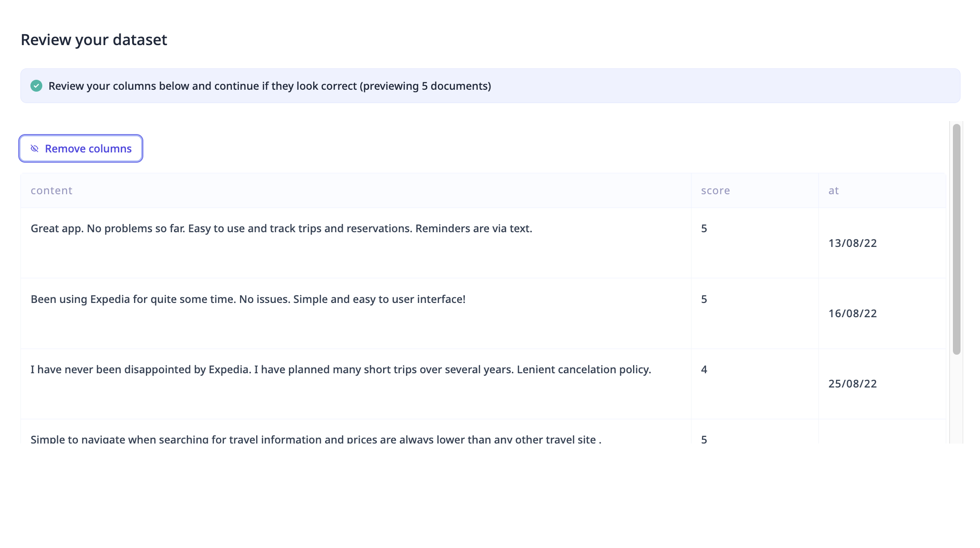Select the score column header

pos(715,190)
